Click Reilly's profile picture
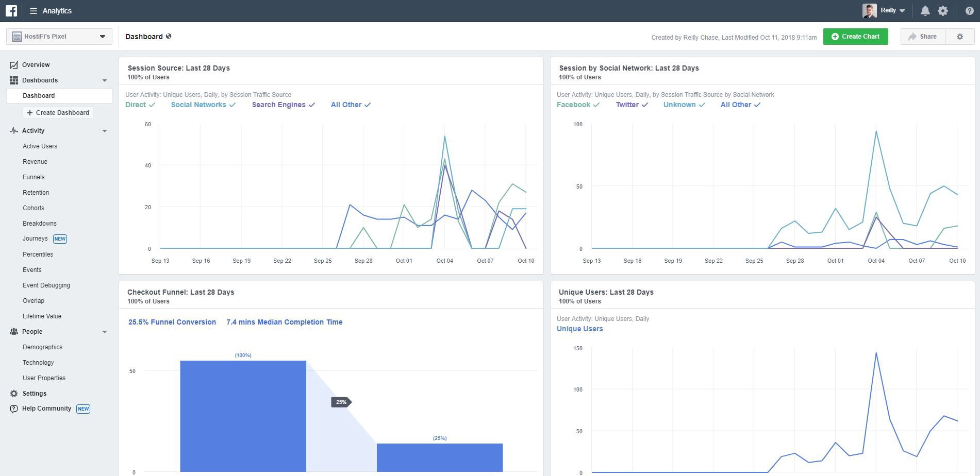 pos(870,11)
